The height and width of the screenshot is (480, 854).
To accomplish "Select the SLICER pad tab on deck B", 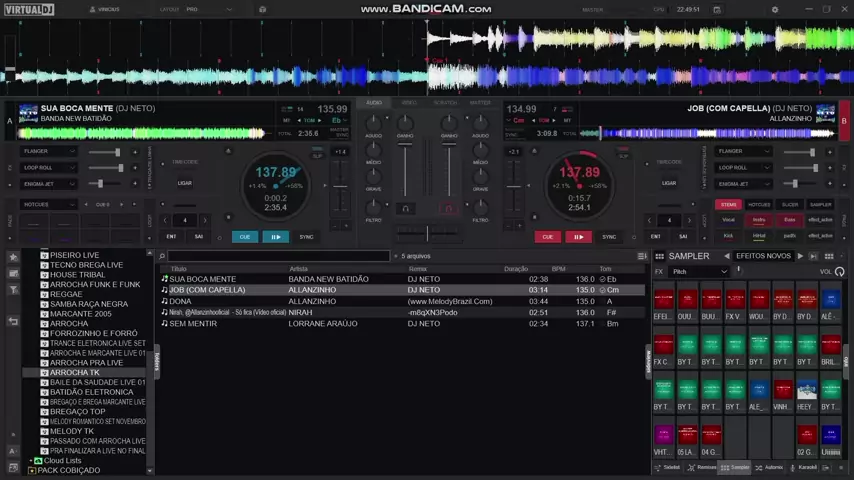I will (x=790, y=204).
